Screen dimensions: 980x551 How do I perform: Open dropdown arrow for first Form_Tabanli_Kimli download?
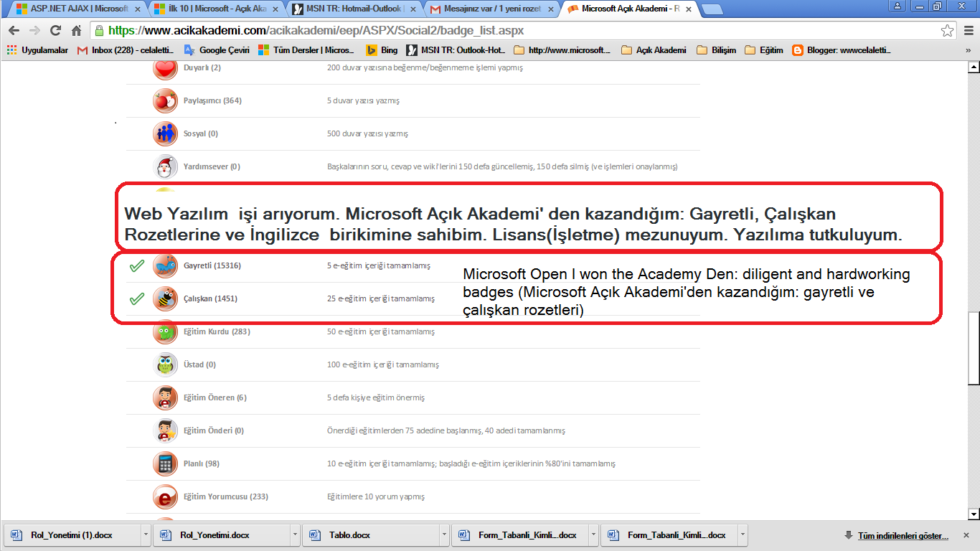point(593,535)
